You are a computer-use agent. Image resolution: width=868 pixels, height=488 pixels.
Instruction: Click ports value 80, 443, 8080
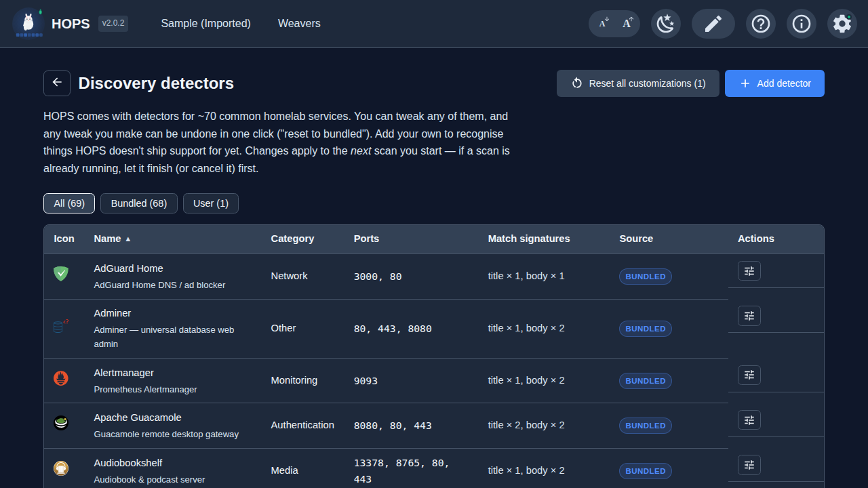click(x=393, y=329)
